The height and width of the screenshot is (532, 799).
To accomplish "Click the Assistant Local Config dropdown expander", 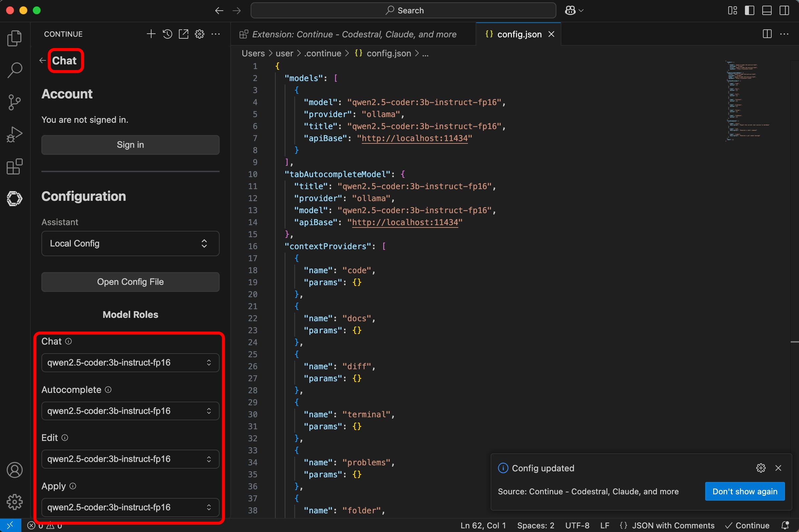I will 204,243.
